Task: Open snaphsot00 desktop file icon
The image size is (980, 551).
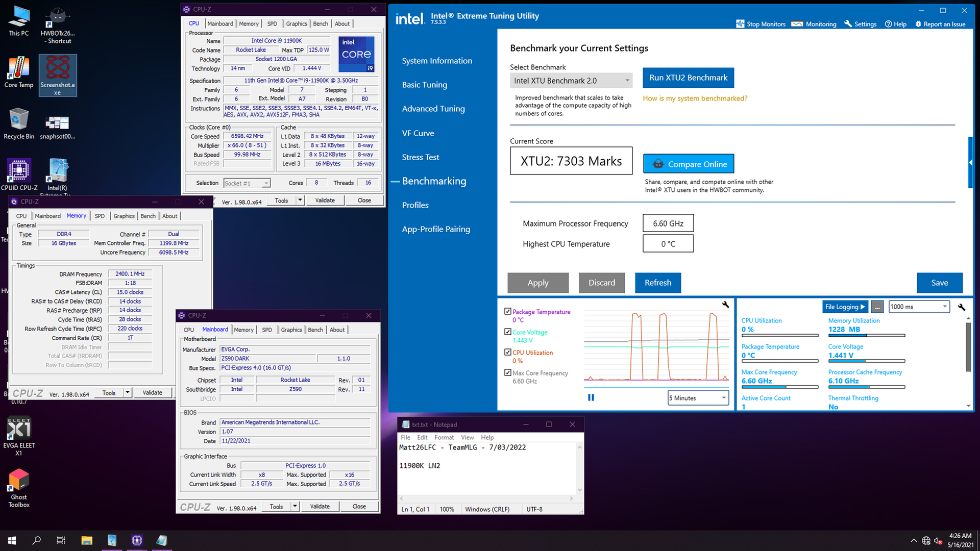Action: pyautogui.click(x=58, y=127)
